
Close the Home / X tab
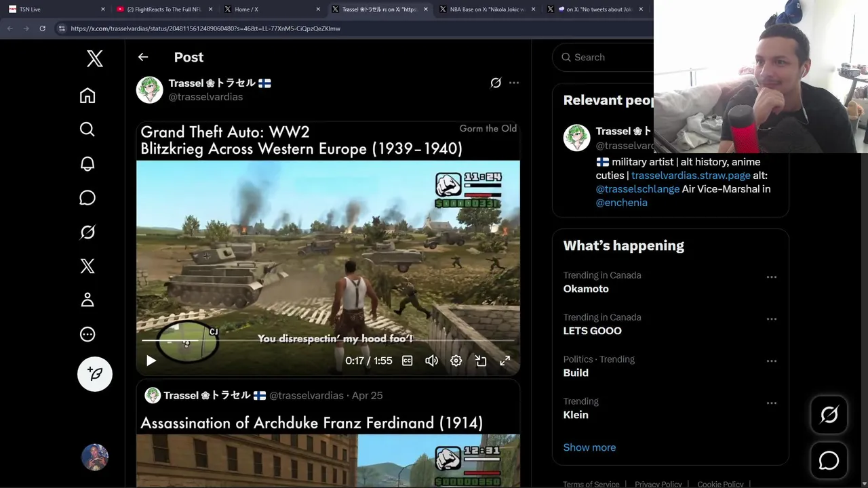[x=318, y=9]
